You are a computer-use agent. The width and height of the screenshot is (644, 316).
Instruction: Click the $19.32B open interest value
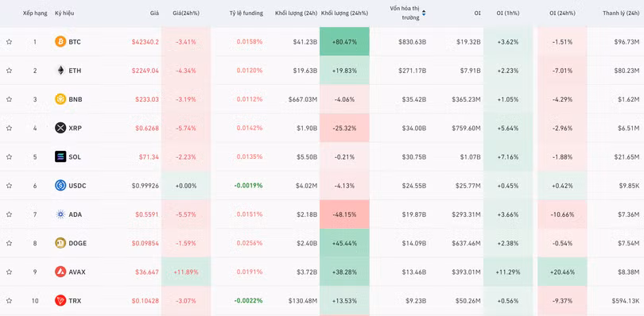(x=468, y=42)
